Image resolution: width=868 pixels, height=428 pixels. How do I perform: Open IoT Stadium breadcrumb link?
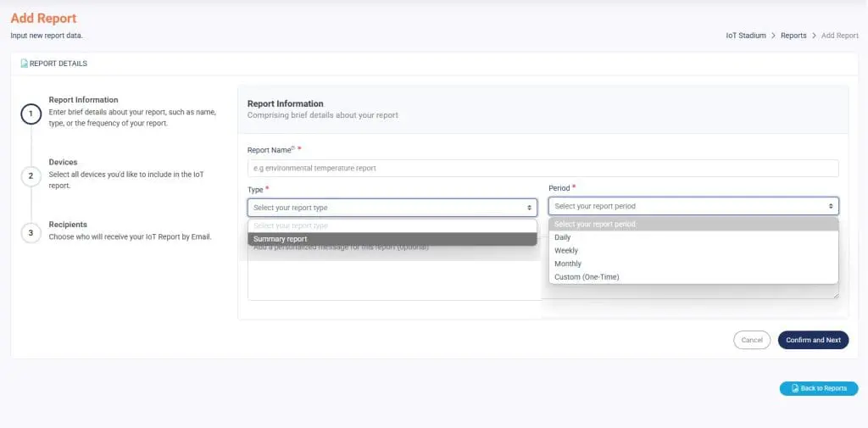[745, 36]
